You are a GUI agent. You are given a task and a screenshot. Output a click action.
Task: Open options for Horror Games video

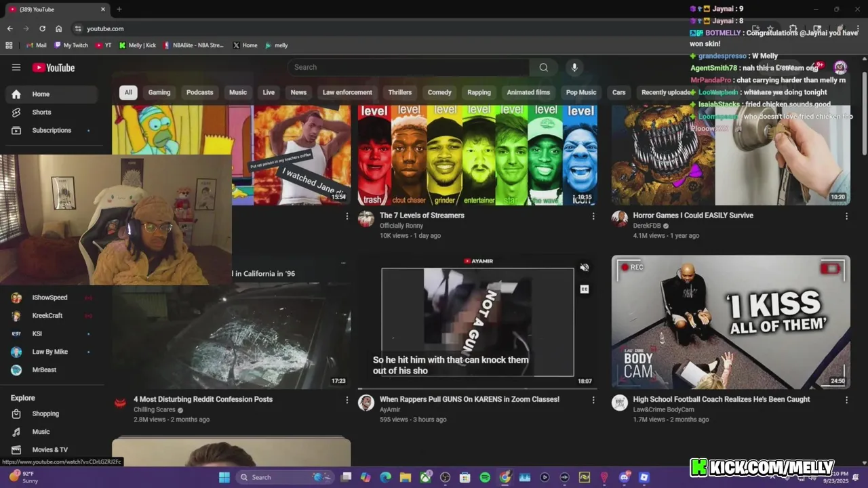(x=846, y=216)
